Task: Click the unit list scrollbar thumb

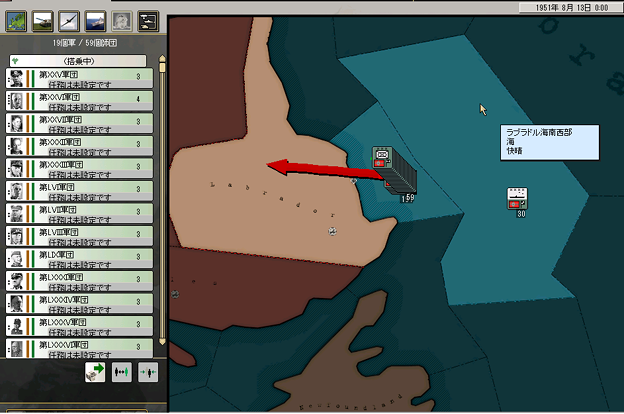Action: coord(162,67)
